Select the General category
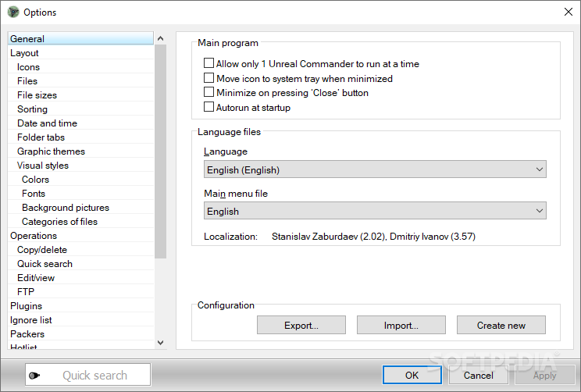Viewport: 581px width, 392px height. click(80, 38)
